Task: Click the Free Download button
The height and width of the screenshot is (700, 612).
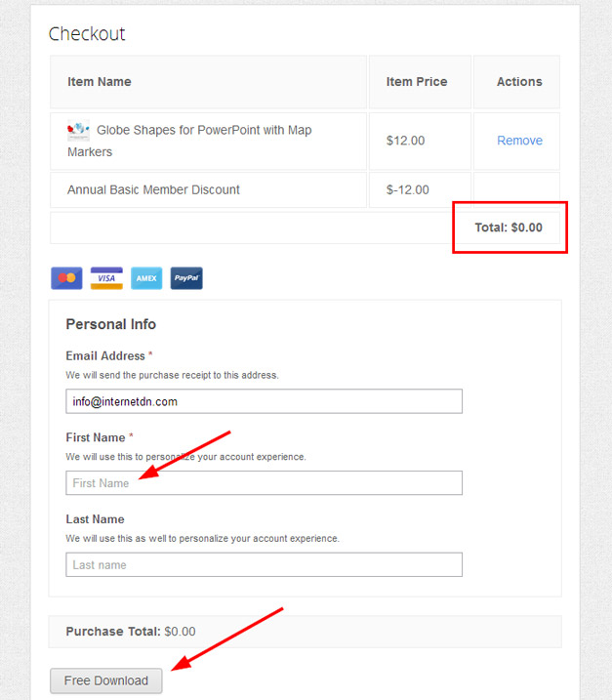Action: [105, 680]
